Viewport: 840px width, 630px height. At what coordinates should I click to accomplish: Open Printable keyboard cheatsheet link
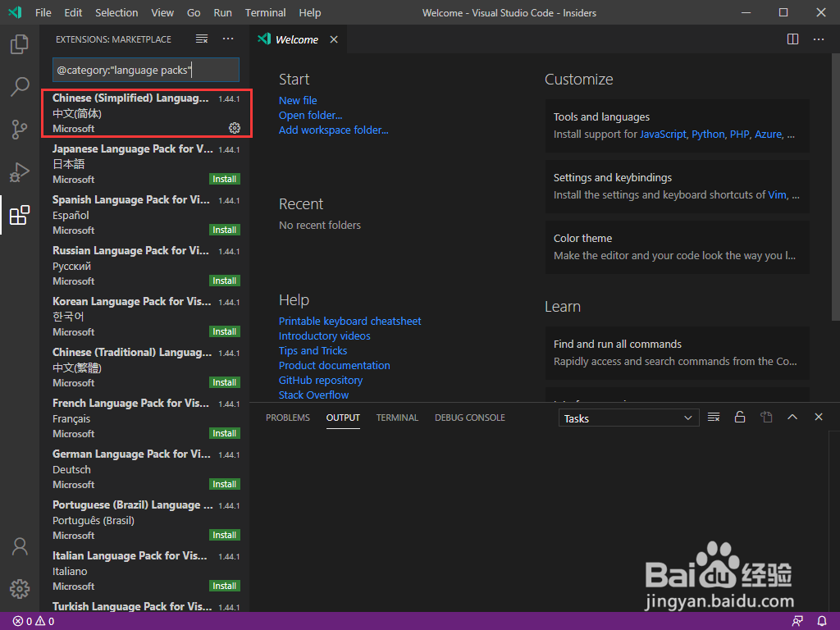349,321
